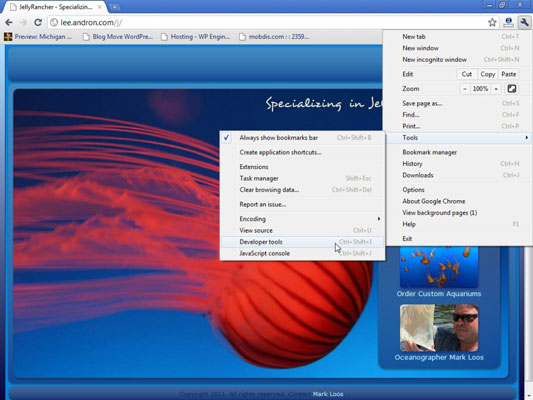
Task: Click the browser Back arrow
Action: coord(9,22)
